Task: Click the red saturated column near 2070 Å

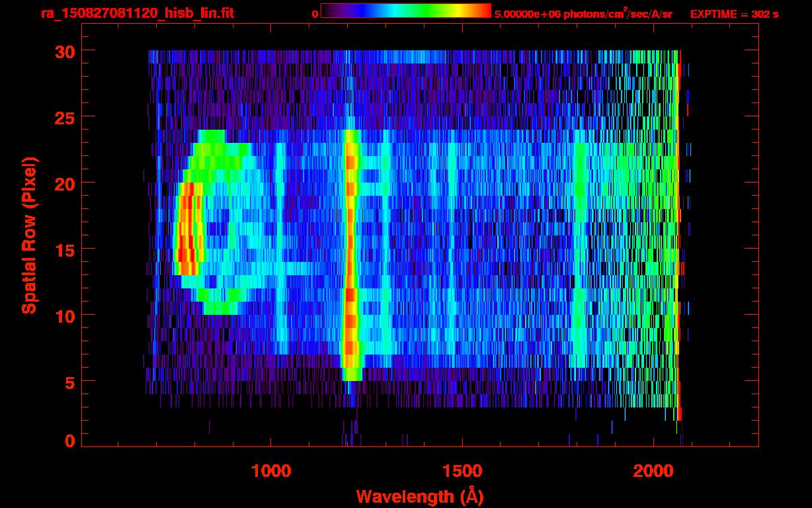Action: (679, 235)
